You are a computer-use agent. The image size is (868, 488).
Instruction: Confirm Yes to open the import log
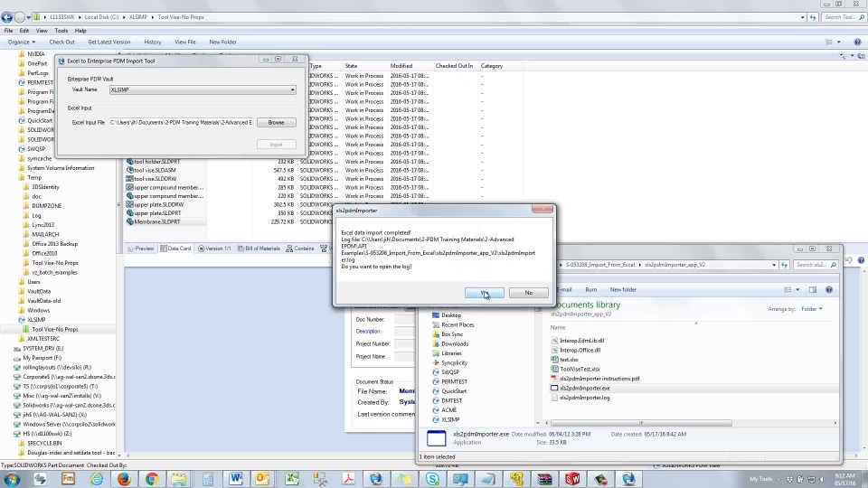click(x=485, y=293)
